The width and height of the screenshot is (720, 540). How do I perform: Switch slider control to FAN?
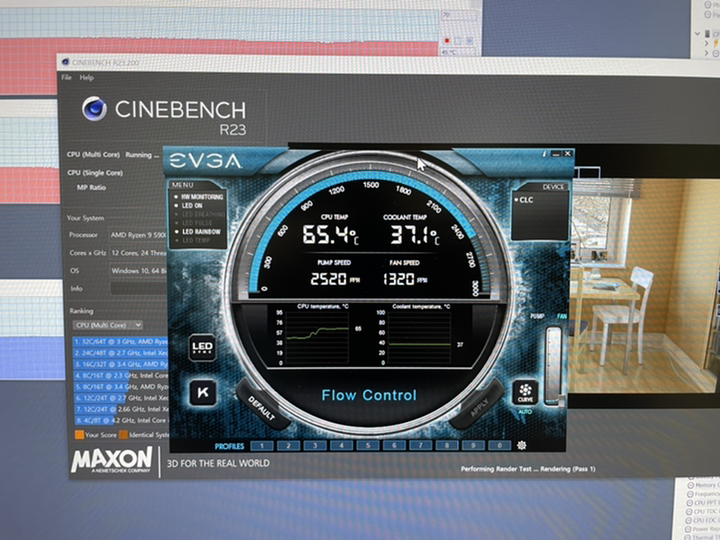click(562, 316)
